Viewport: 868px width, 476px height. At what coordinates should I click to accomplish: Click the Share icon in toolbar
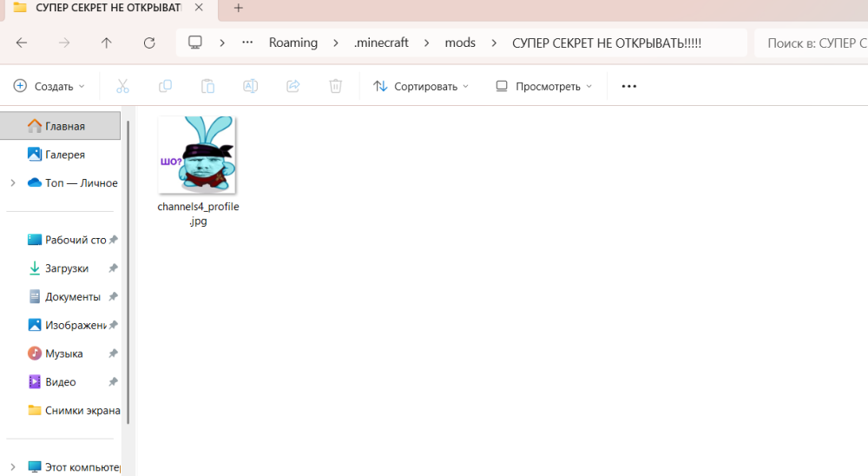pos(293,86)
